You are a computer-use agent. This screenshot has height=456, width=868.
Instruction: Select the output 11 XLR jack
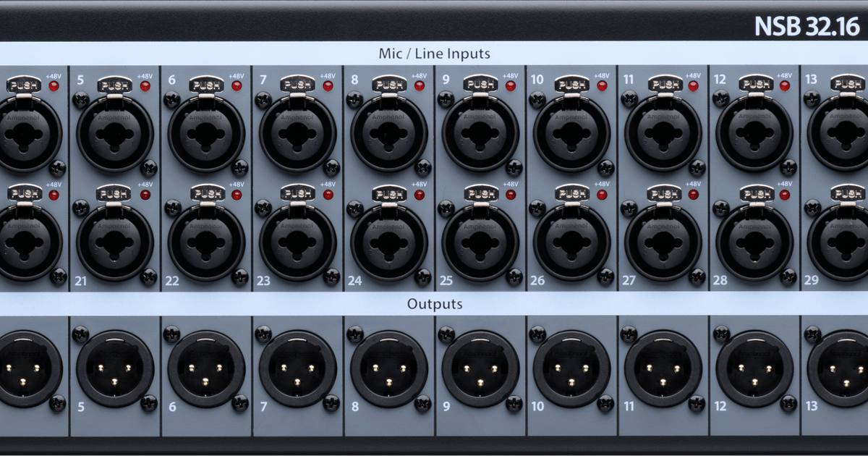pos(658,373)
